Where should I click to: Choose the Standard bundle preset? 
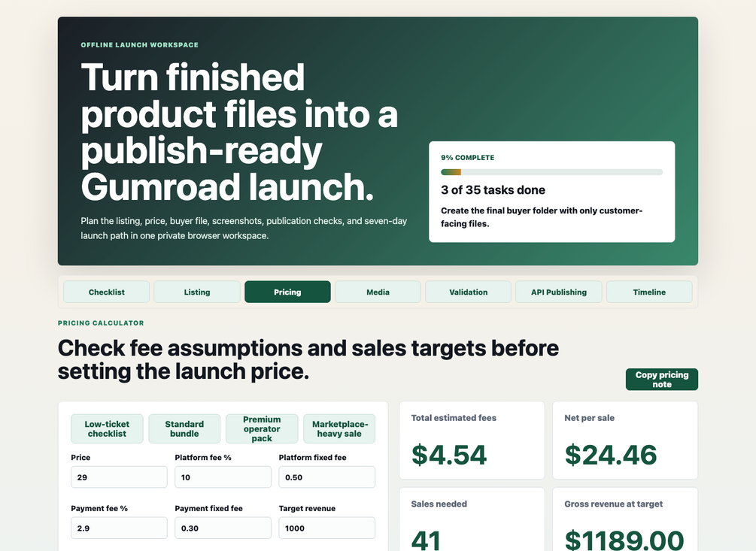coord(184,428)
